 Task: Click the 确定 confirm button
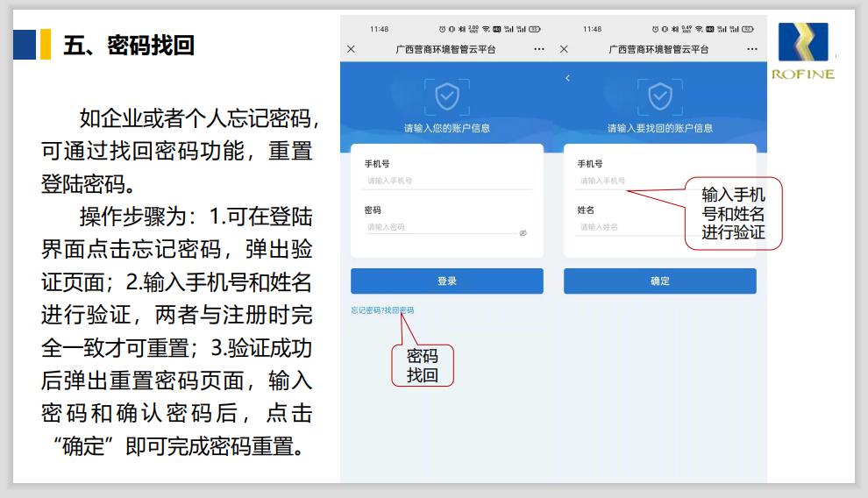click(x=659, y=281)
